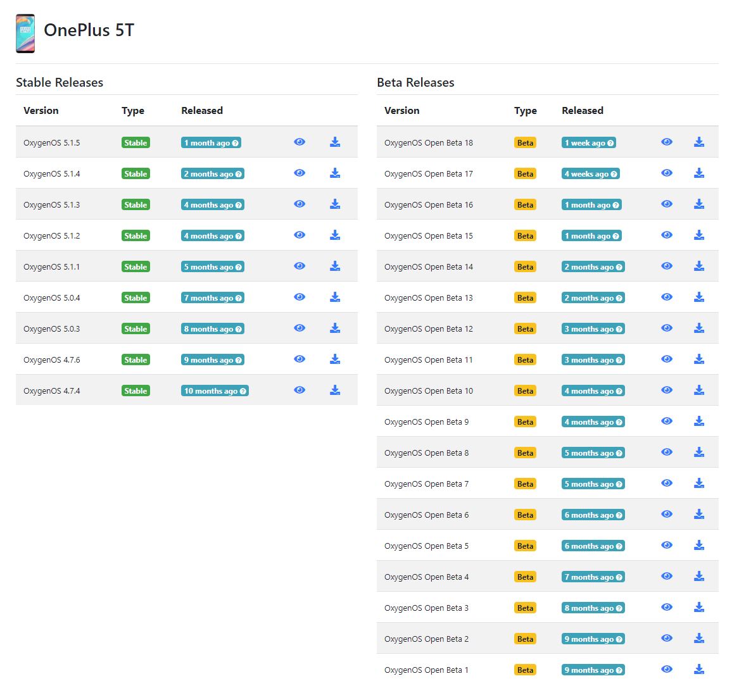The width and height of the screenshot is (732, 700).
Task: View details eye icon for Open Beta 1
Action: (x=667, y=670)
